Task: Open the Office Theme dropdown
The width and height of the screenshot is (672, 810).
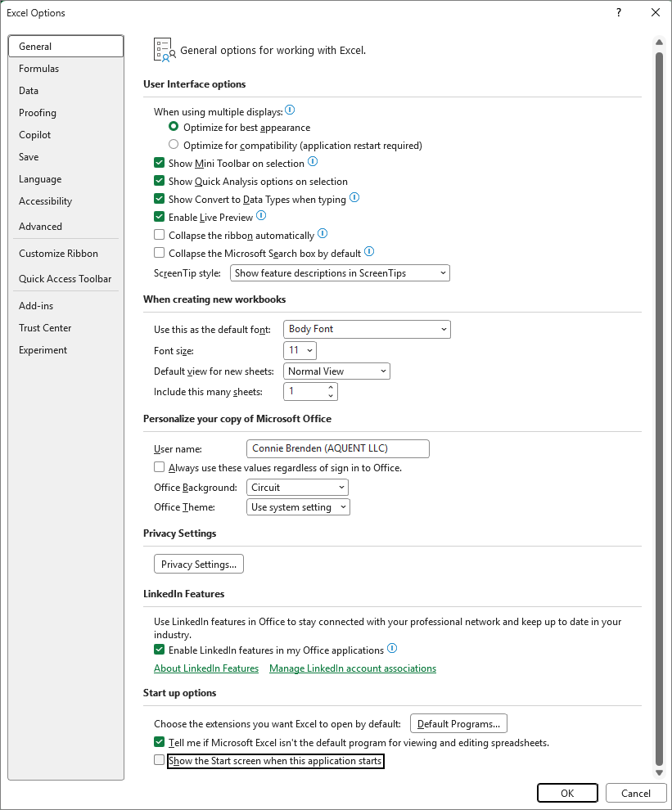Action: pos(298,506)
